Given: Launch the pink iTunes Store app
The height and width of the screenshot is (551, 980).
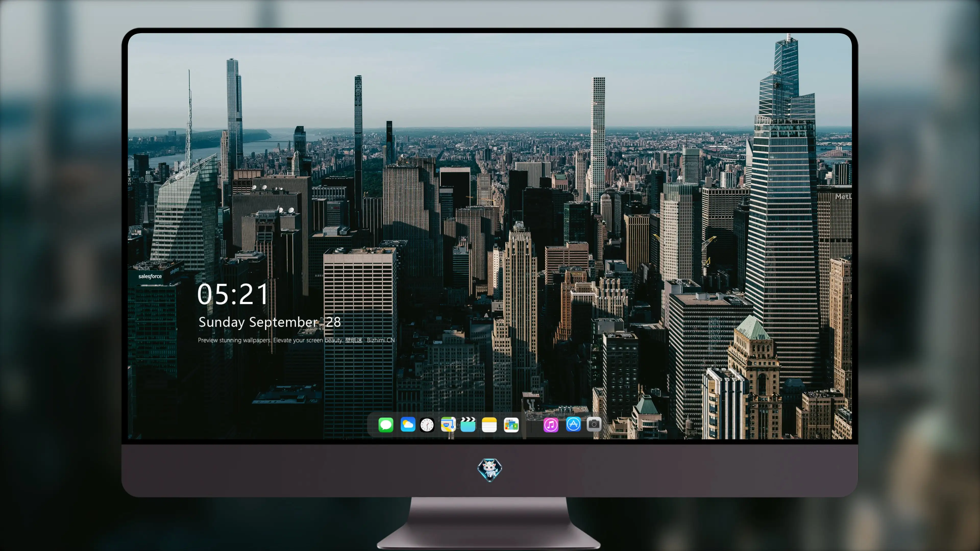Looking at the screenshot, I should (551, 425).
